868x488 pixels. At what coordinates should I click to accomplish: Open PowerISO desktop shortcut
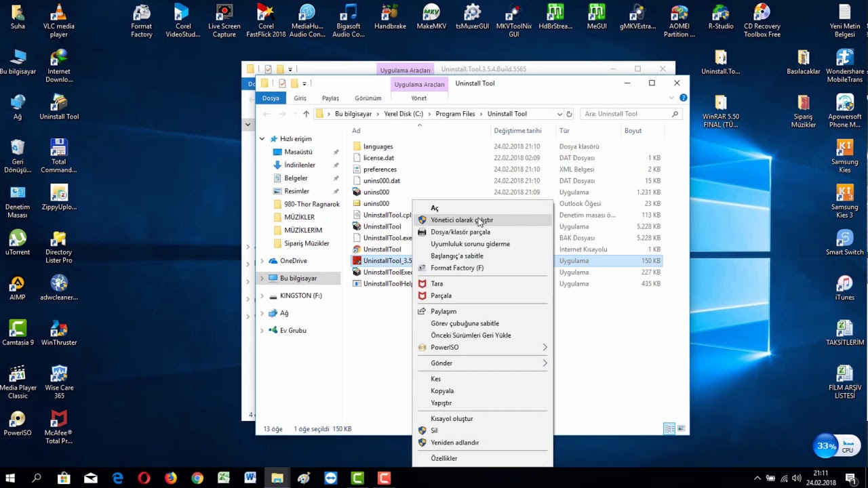pos(18,424)
